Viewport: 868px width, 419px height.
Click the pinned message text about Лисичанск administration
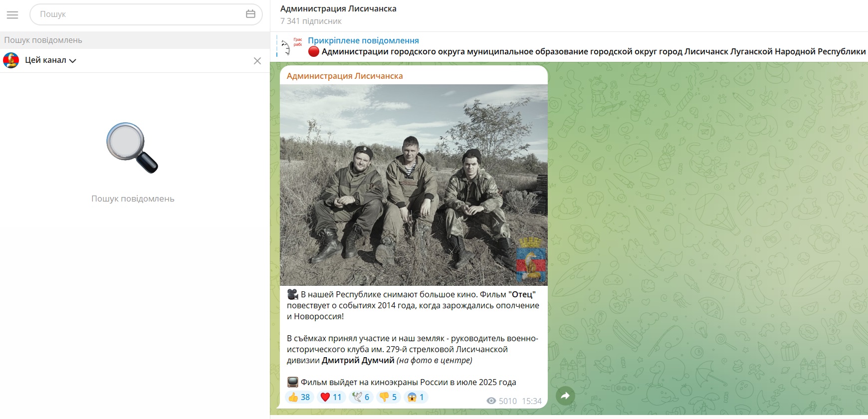point(594,51)
